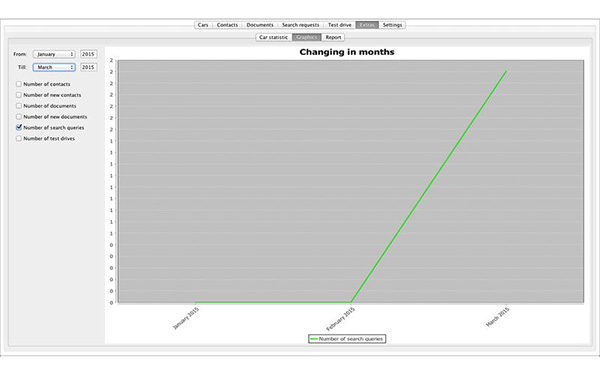The width and height of the screenshot is (600, 375).
Task: Click the Till label
Action: click(x=22, y=67)
